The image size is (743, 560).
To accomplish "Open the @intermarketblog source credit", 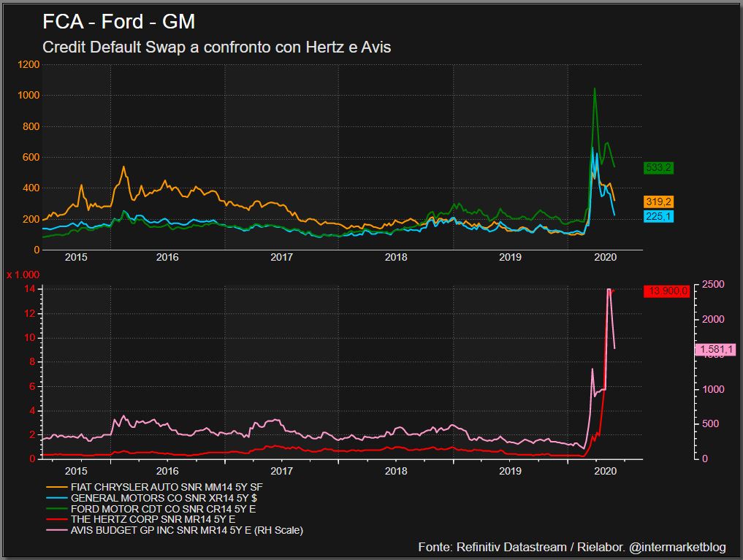I will (x=677, y=547).
